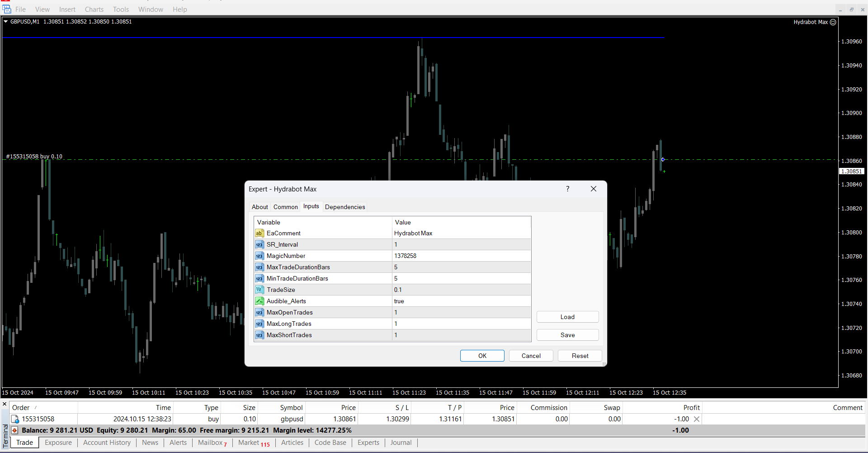Sort by the Order column header
Viewport: 868px width, 453px height.
21,407
